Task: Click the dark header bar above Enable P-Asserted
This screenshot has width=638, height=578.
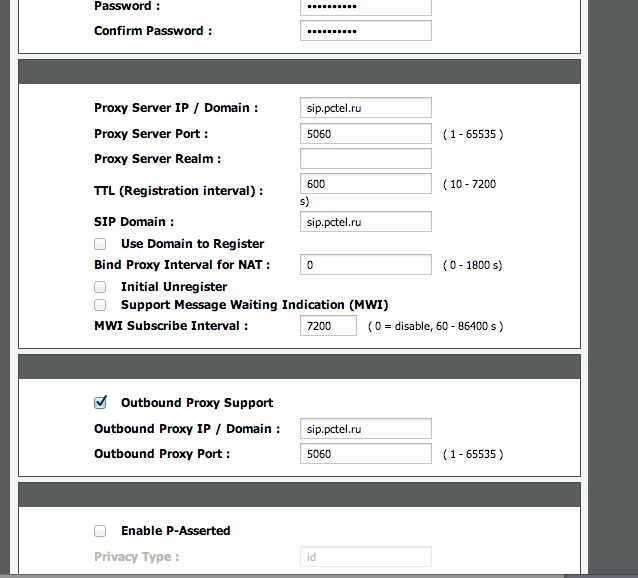Action: click(299, 494)
